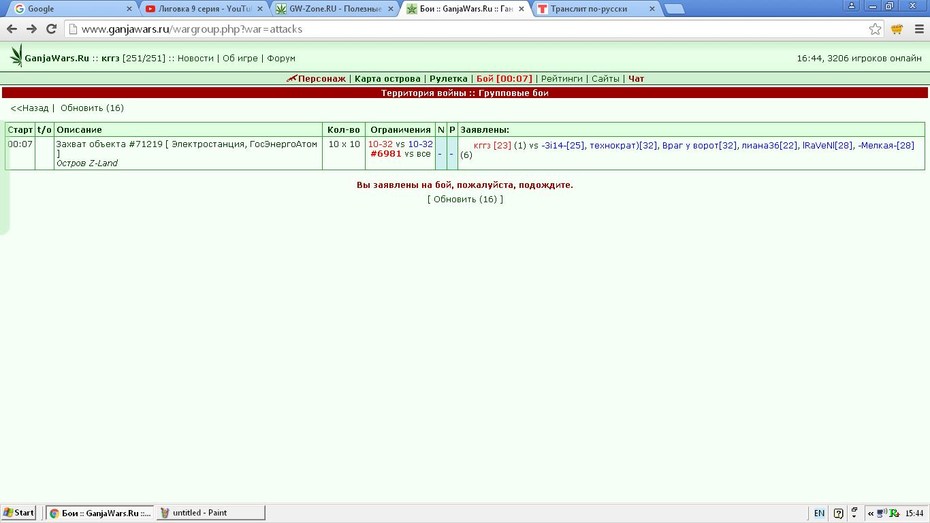Open Карта острова menu item
Image resolution: width=930 pixels, height=523 pixels.
[x=387, y=78]
